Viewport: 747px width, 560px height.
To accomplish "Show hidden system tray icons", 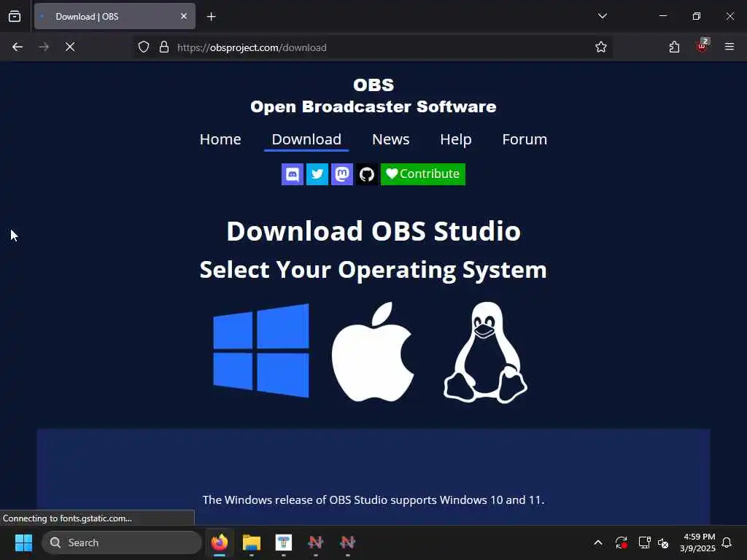I will click(598, 542).
